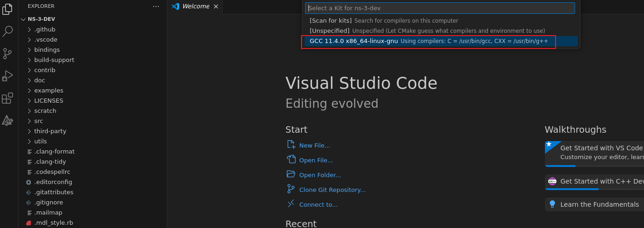Screen dimensions: 644x228
Task: Click the .editorconfig gear file icon
Action: tap(29, 182)
